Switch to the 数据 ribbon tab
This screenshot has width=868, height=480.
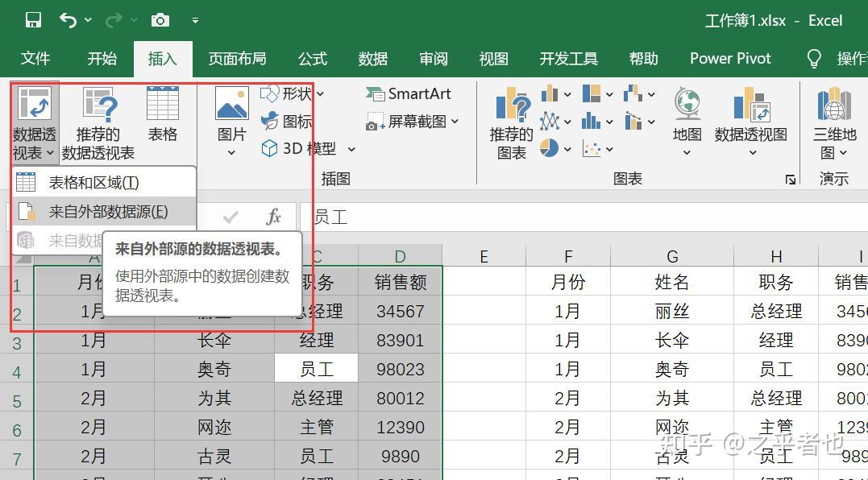tap(372, 58)
